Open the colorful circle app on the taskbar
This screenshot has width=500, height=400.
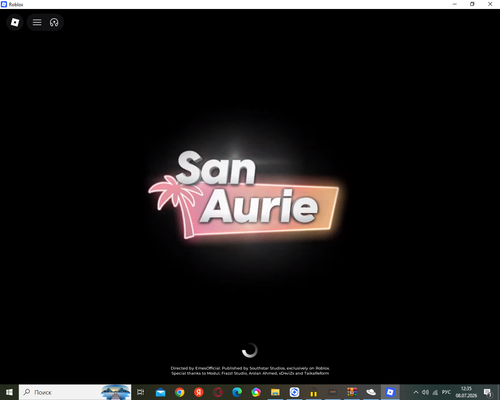click(x=256, y=392)
